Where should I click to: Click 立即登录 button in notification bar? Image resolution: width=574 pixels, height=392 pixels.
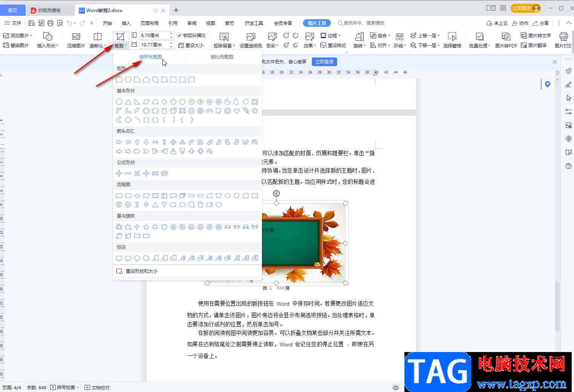pos(325,61)
